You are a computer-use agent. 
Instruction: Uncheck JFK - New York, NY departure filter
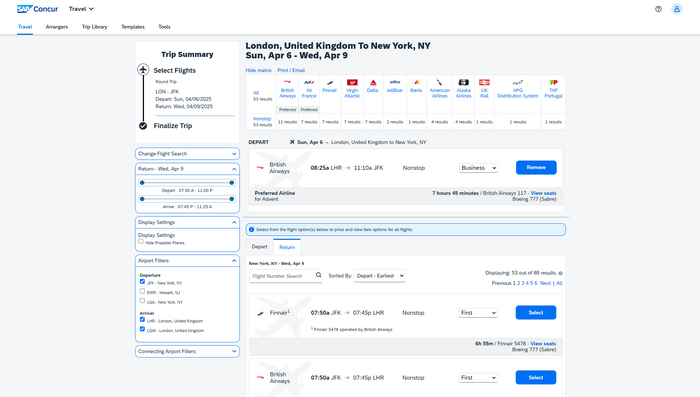click(142, 282)
